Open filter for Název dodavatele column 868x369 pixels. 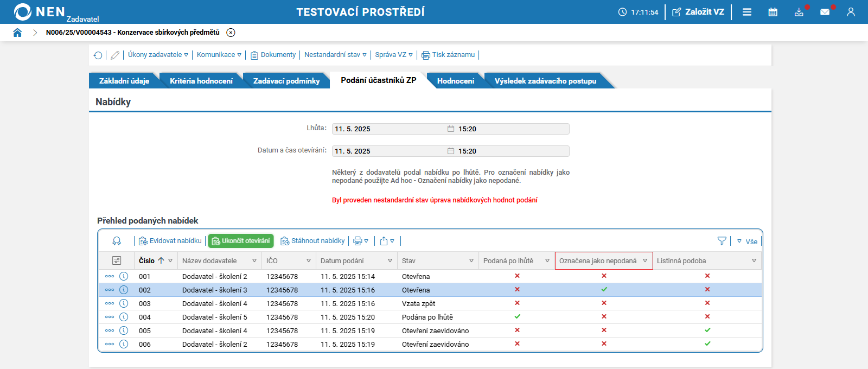[254, 261]
